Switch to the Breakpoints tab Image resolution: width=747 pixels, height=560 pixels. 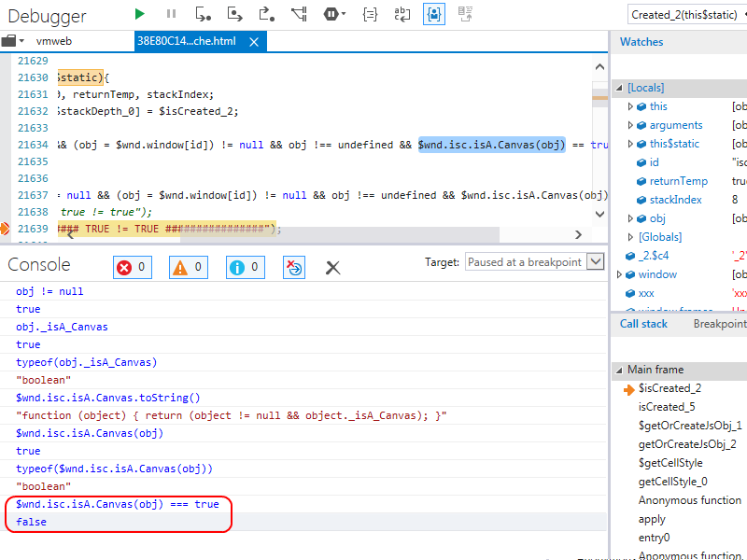[x=719, y=324]
